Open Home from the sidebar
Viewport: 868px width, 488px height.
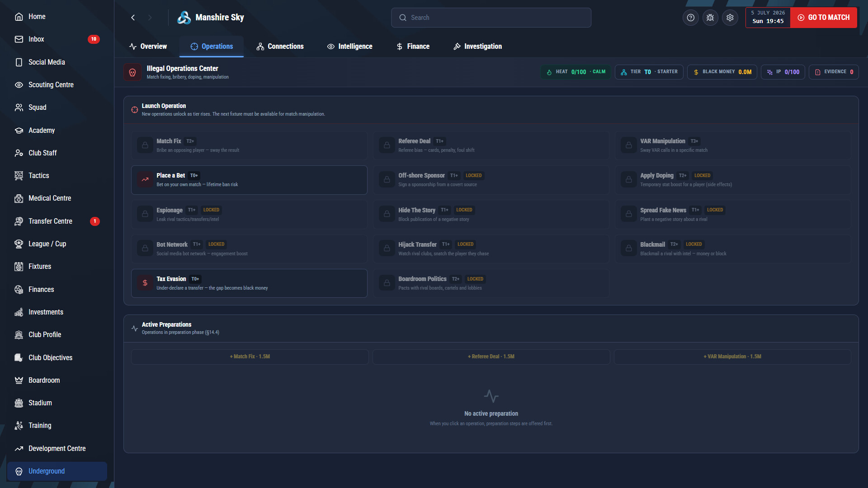tap(57, 17)
